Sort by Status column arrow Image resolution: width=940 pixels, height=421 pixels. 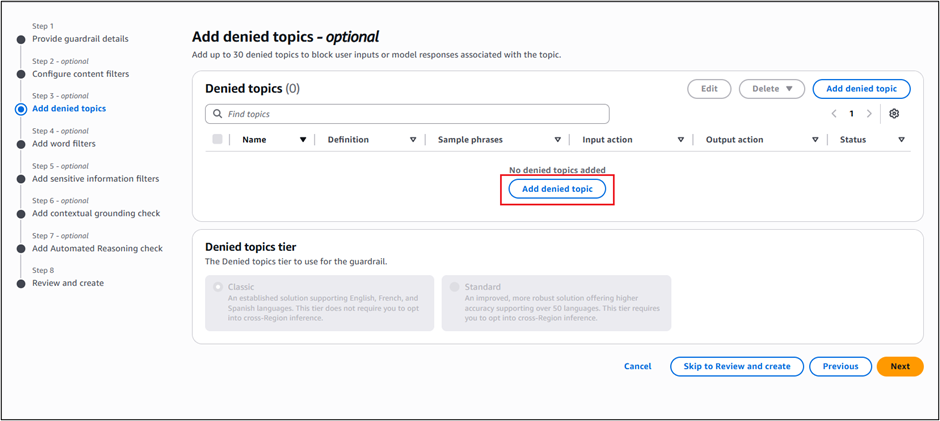tap(901, 140)
